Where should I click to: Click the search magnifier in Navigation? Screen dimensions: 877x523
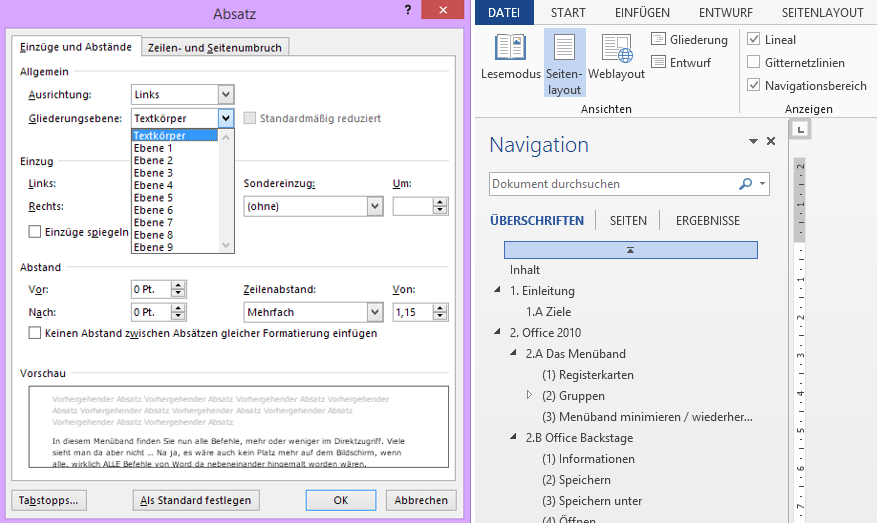click(x=745, y=184)
